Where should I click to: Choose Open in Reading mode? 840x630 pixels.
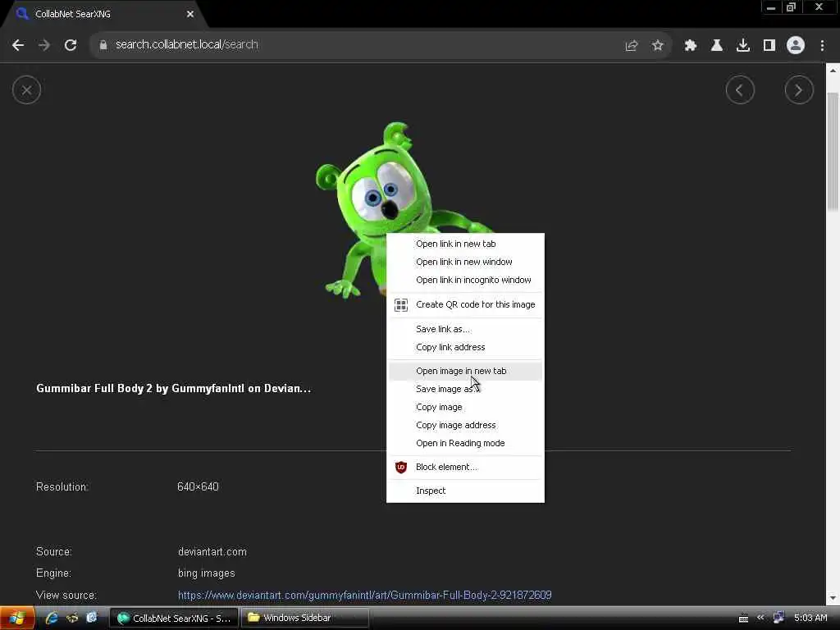465,443
